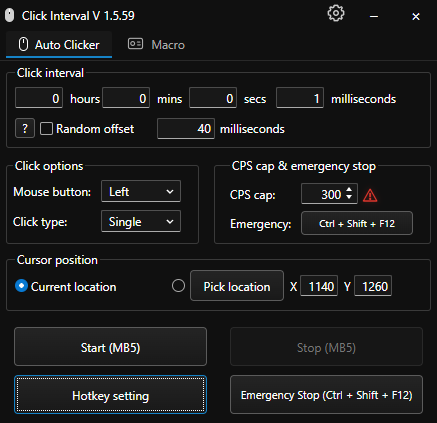Click the Start (MB5) button
The image size is (437, 423).
click(x=110, y=347)
